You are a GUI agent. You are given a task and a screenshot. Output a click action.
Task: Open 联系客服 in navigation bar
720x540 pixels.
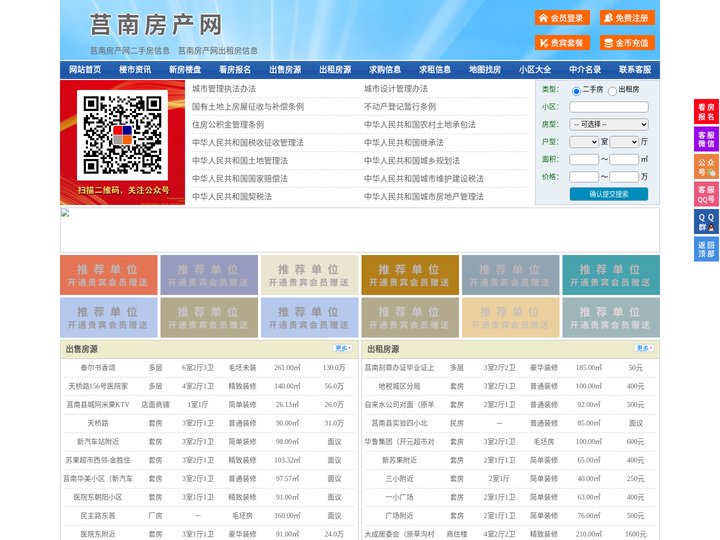(635, 70)
